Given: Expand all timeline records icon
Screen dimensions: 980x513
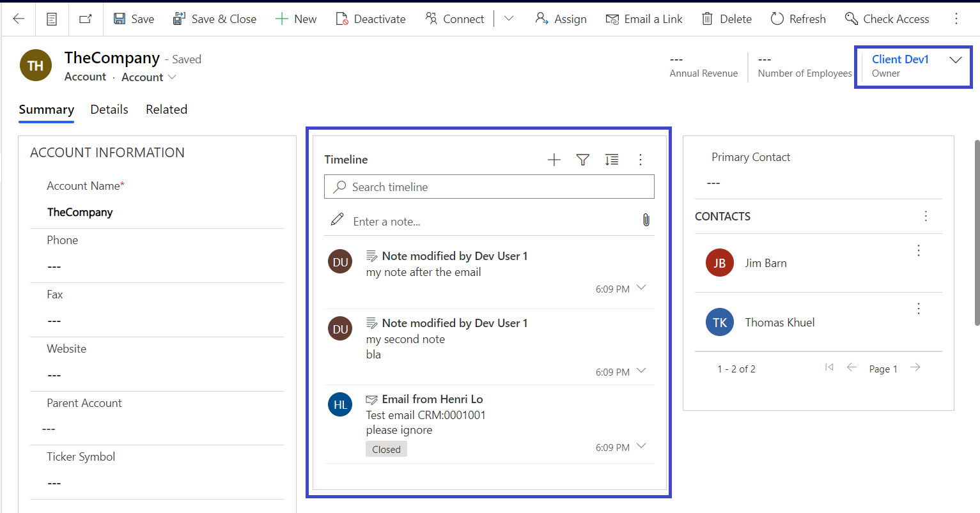Looking at the screenshot, I should [x=612, y=160].
